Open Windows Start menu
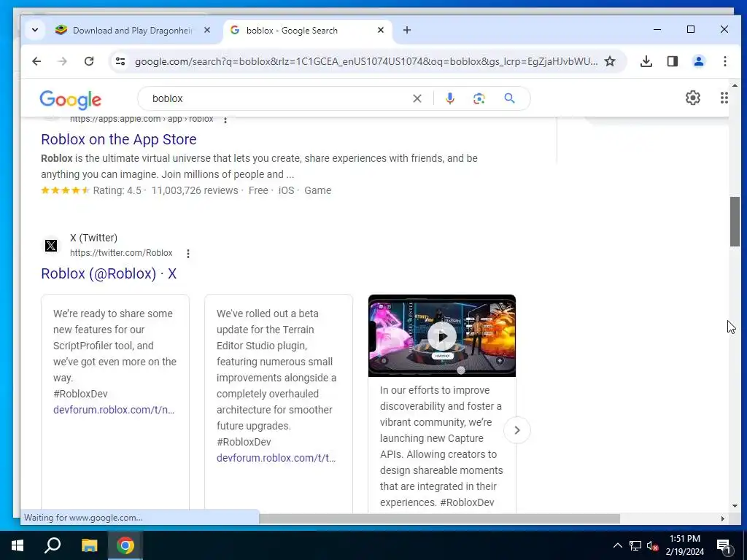This screenshot has width=747, height=560. pyautogui.click(x=18, y=545)
